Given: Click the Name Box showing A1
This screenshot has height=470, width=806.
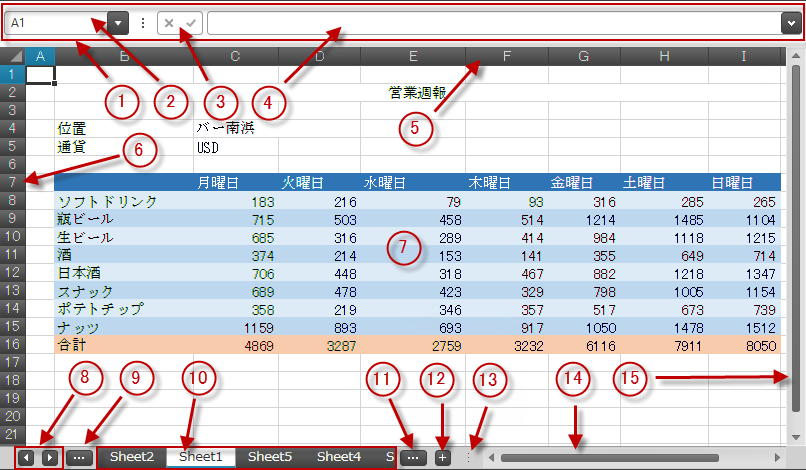Looking at the screenshot, I should (55, 23).
